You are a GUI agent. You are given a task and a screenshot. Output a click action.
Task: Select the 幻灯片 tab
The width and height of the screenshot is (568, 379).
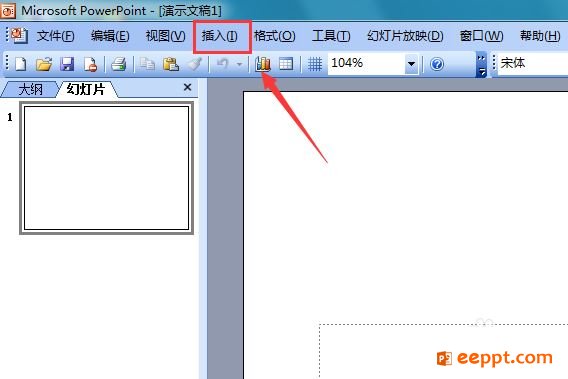click(86, 89)
